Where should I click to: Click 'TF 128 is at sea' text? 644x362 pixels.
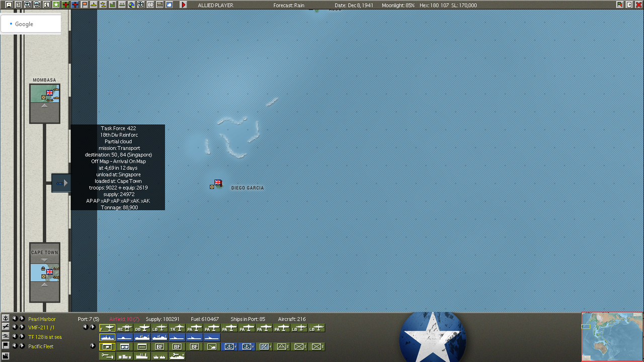click(45, 337)
